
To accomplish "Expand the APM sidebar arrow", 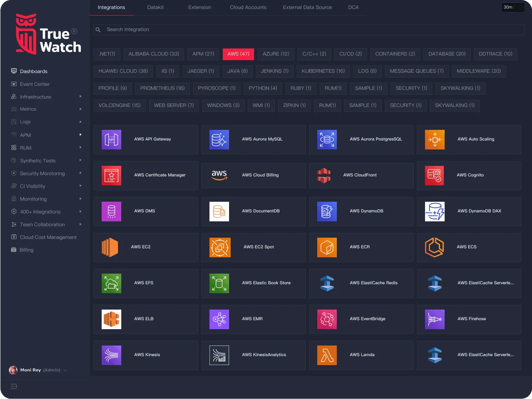I will point(80,134).
